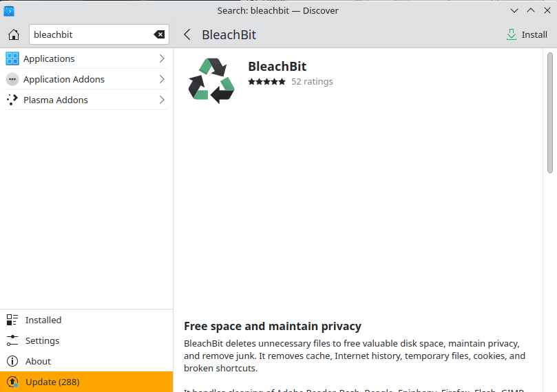Click the Application Addons ellipsis icon
Screen dimensions: 557x392
point(12,79)
